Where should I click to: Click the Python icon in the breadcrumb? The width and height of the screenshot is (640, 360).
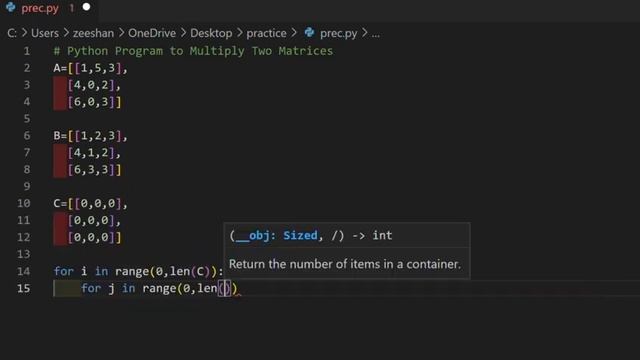[x=309, y=33]
